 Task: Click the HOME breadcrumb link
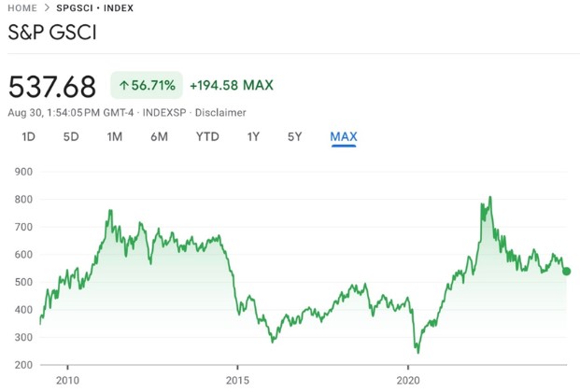point(22,8)
